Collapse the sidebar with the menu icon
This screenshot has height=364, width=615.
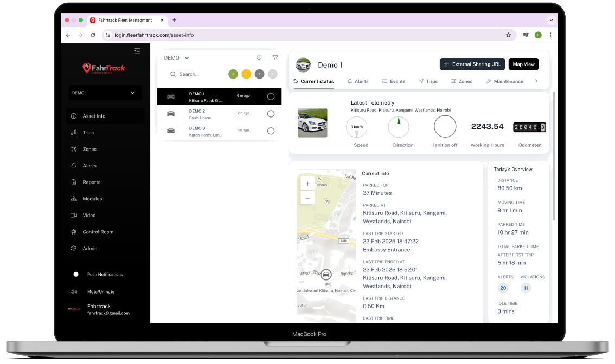[x=137, y=51]
